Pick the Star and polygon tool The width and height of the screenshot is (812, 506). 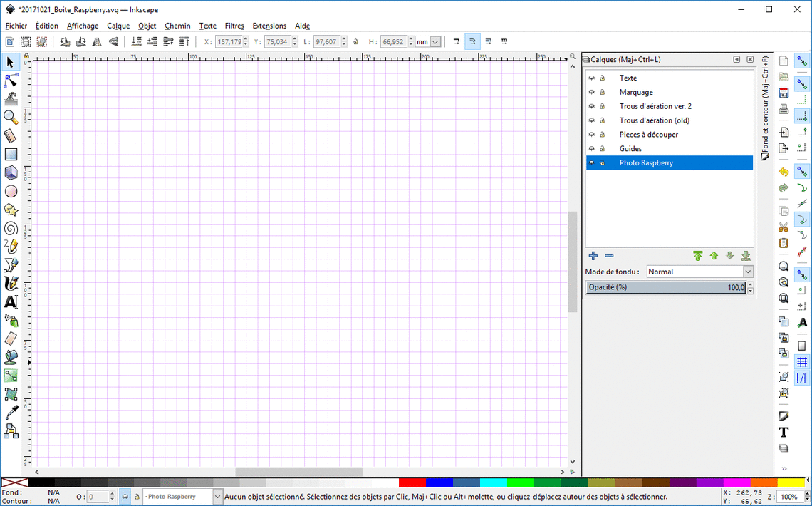pos(11,210)
